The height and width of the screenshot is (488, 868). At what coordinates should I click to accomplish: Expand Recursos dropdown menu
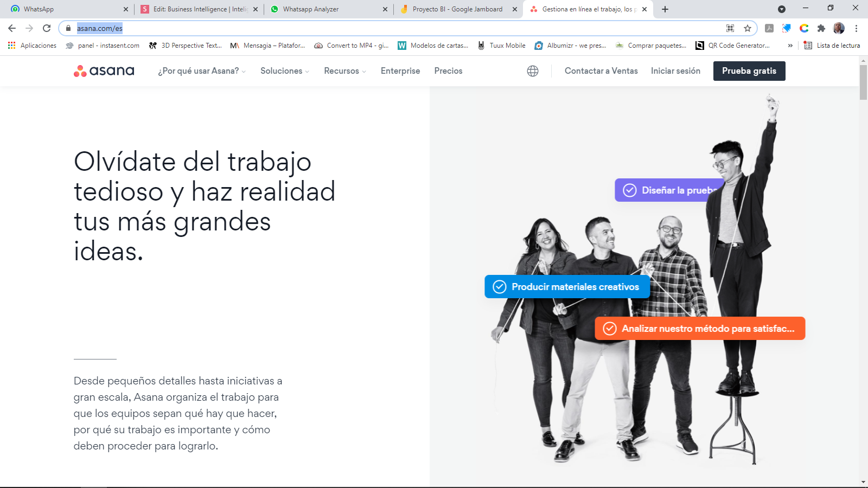[x=344, y=71]
